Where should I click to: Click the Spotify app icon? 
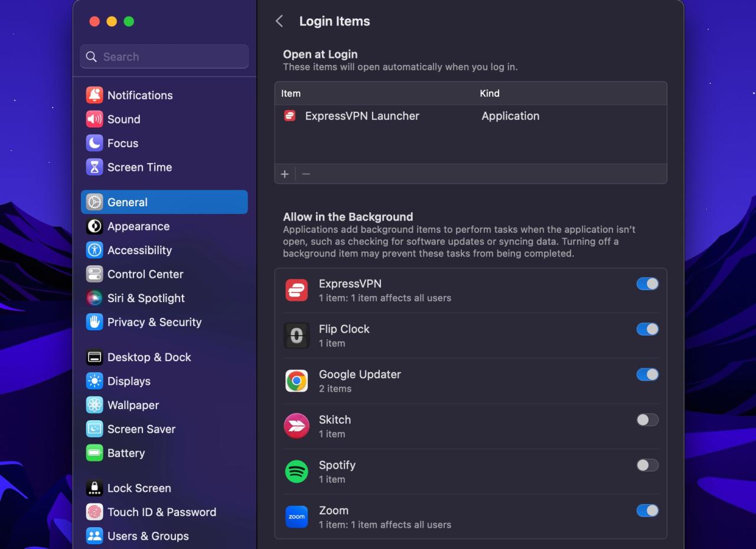[x=296, y=472]
